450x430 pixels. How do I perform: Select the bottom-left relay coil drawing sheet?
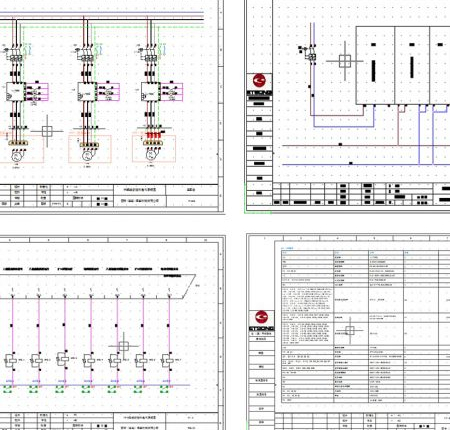(112, 332)
